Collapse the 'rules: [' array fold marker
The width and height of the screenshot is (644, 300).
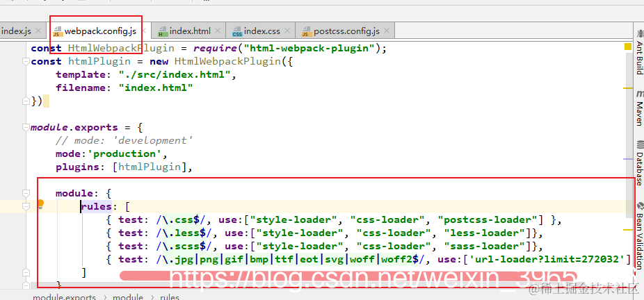coord(26,206)
